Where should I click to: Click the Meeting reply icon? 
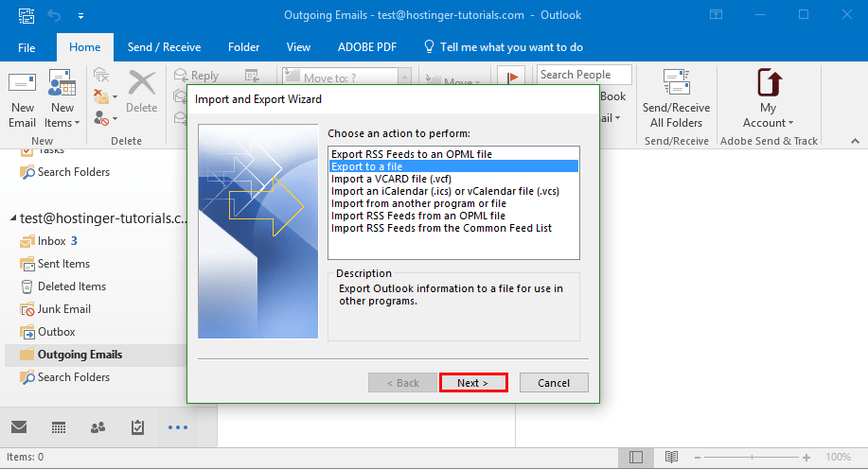(252, 76)
